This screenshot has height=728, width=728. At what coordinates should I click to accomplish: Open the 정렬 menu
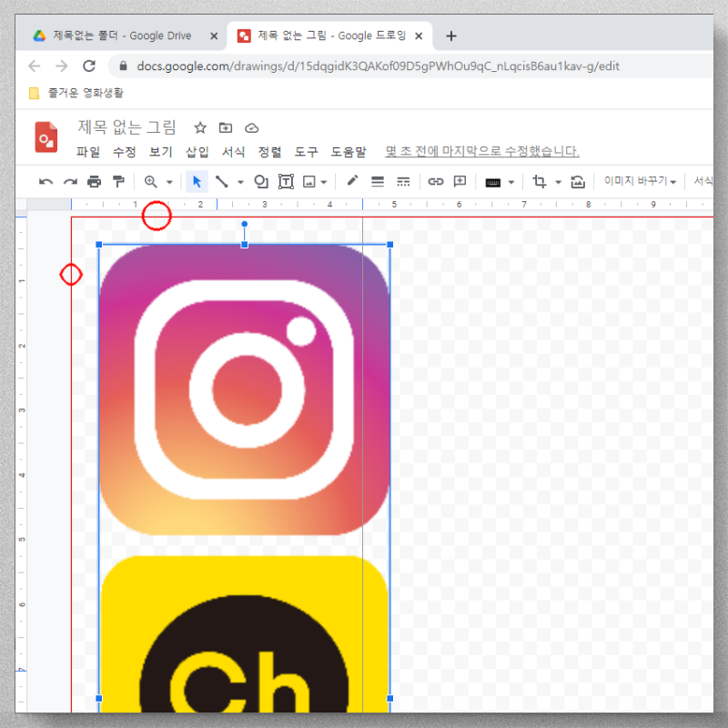(269, 151)
